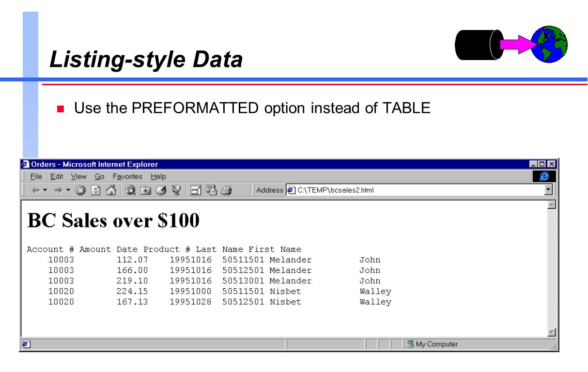The image size is (588, 372).
Task: Click account 10020 in the 224.15 row
Action: (x=61, y=292)
